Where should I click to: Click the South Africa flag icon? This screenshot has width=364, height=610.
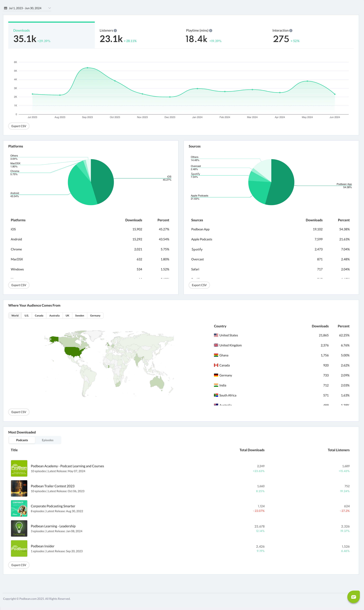pyautogui.click(x=216, y=395)
